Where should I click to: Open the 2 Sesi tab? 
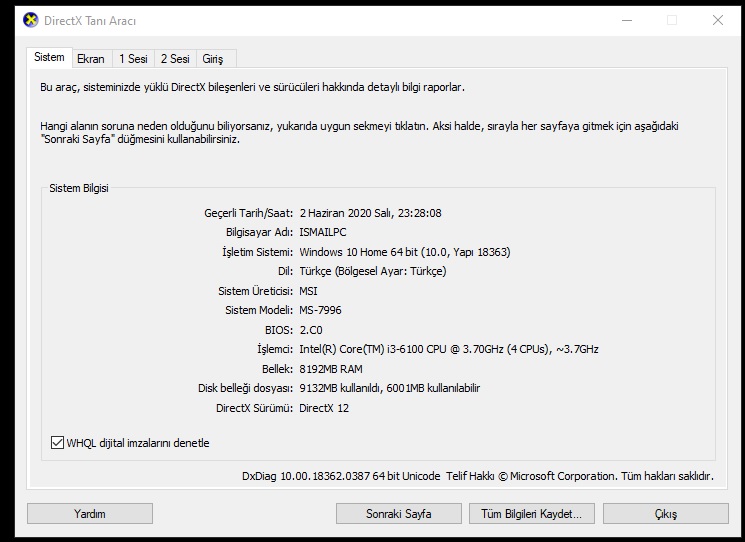175,58
